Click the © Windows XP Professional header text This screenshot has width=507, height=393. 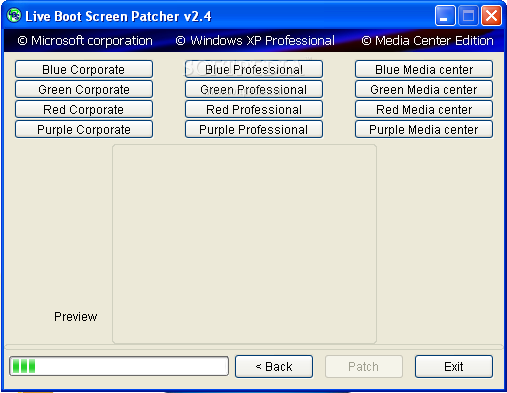(255, 41)
